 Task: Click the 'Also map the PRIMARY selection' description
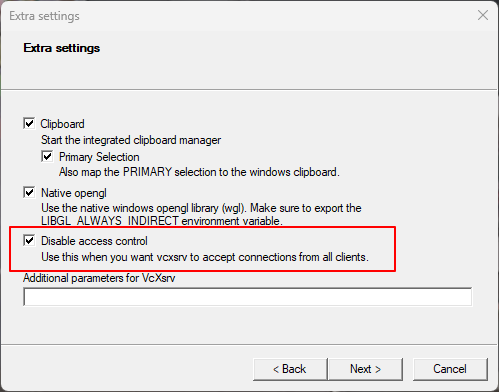click(199, 172)
